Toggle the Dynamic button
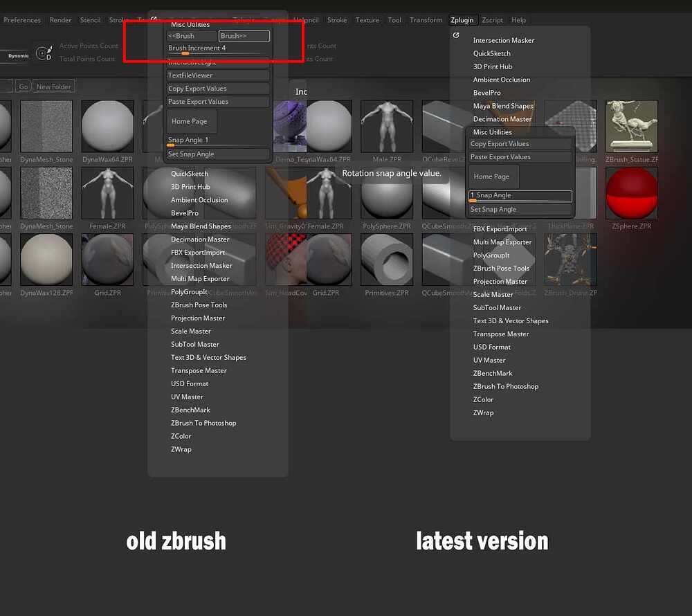 (x=18, y=56)
